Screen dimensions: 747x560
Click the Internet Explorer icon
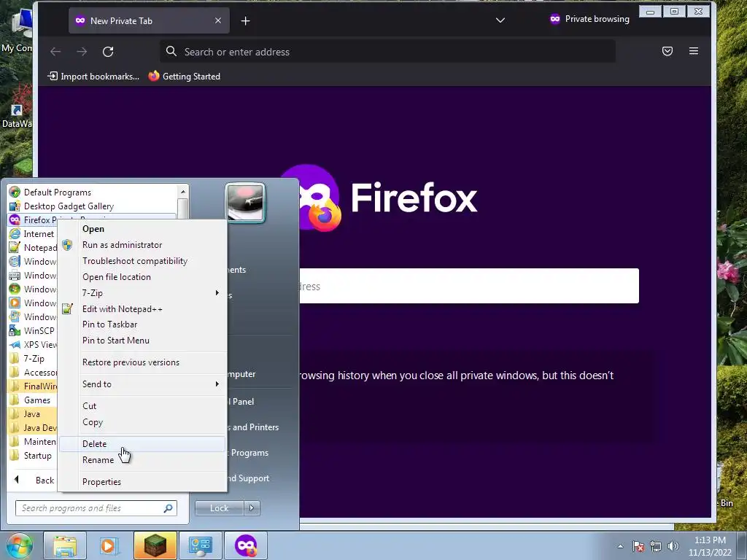click(15, 234)
